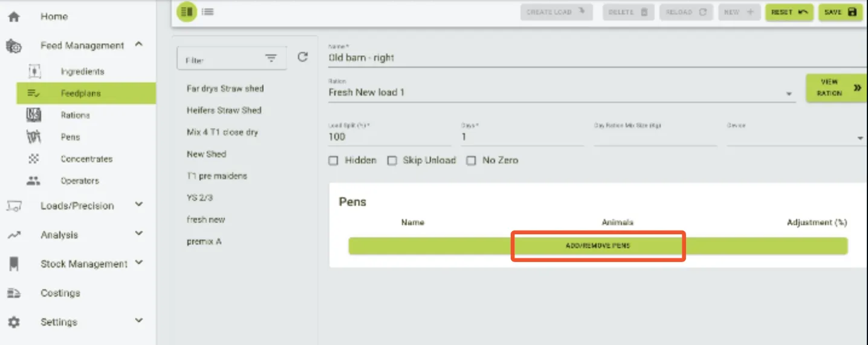Click the Pens sidebar icon

point(34,137)
